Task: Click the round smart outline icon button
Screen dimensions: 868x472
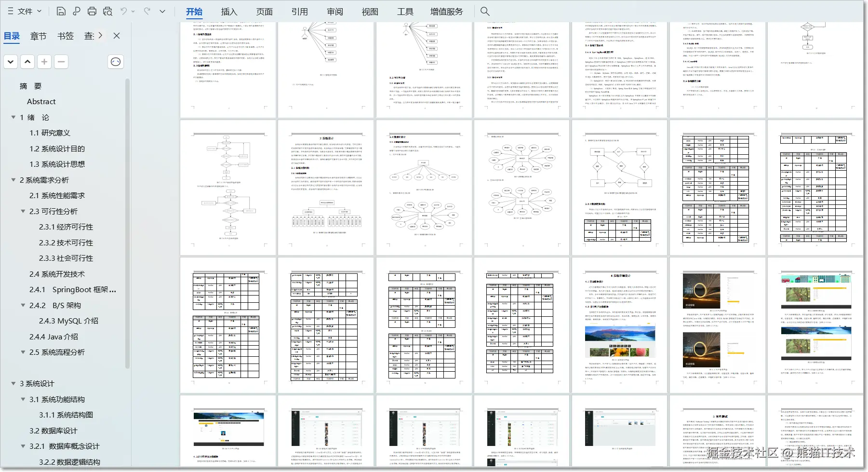Action: click(116, 62)
